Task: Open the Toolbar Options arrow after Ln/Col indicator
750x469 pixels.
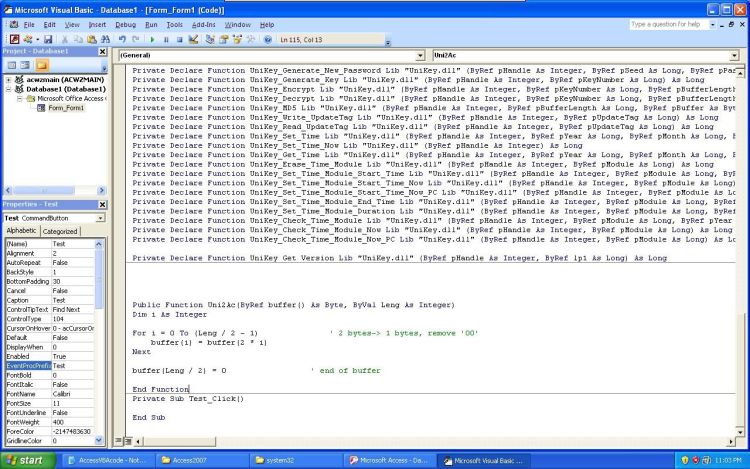Action: point(388,42)
